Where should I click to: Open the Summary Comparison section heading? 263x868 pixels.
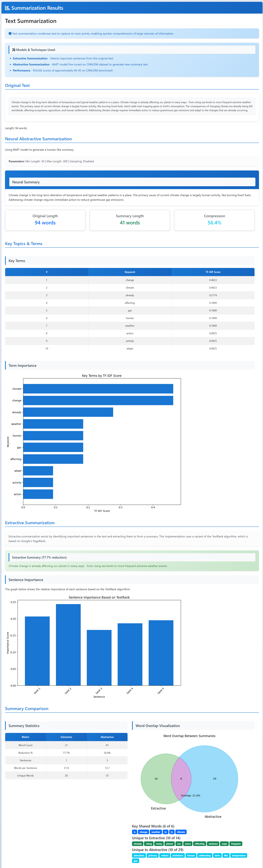(27, 709)
